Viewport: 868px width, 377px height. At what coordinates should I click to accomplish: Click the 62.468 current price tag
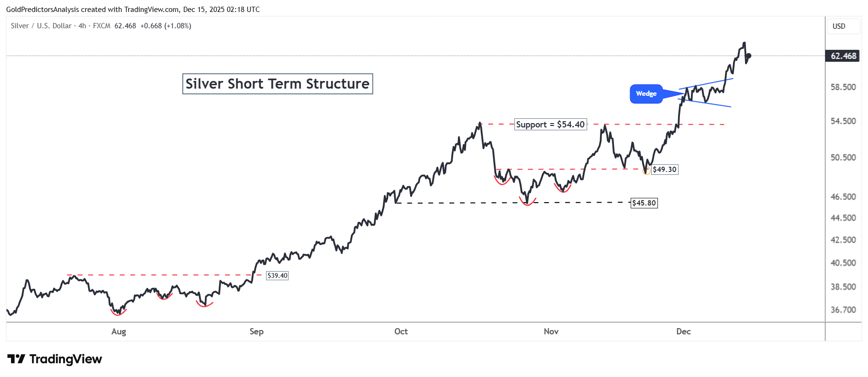(x=843, y=56)
